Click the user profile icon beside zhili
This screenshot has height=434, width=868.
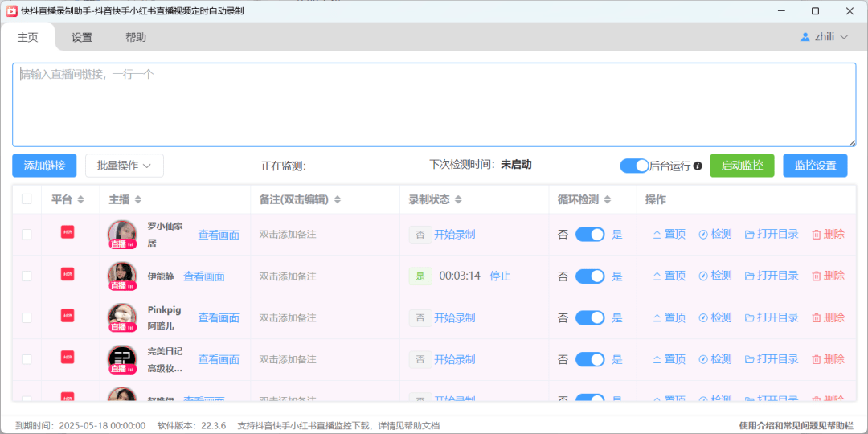pos(805,37)
